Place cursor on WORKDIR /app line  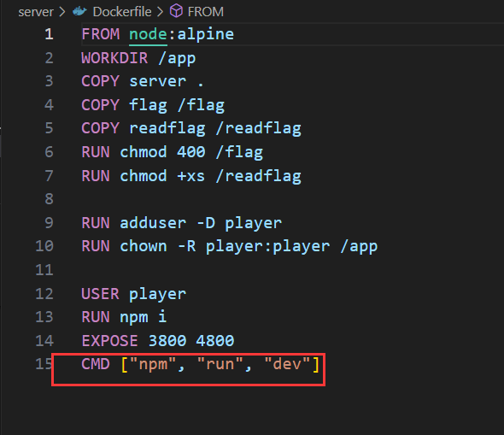click(x=138, y=58)
